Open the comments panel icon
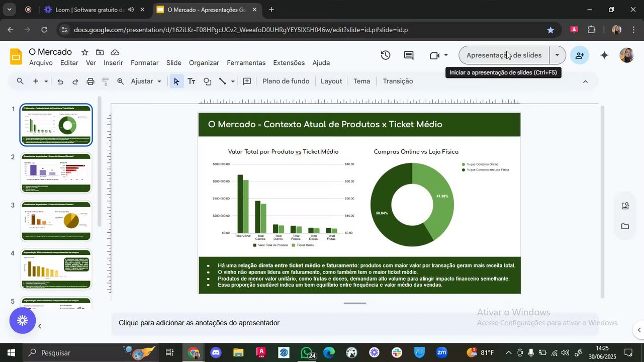The height and width of the screenshot is (362, 644). coord(409,55)
